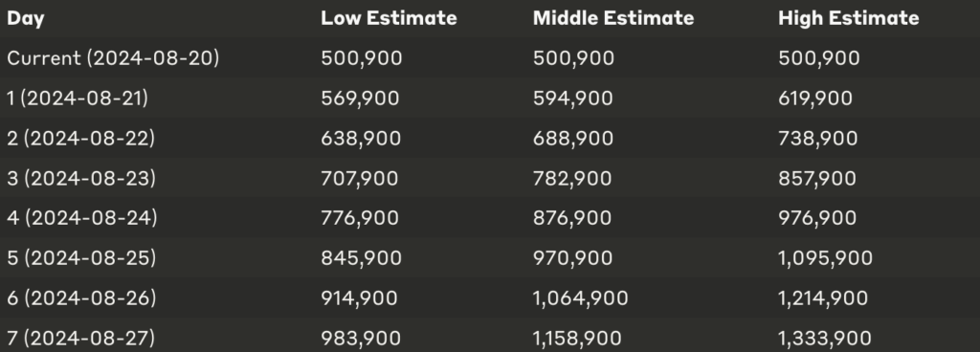Click the high estimate value 1,095,900
Viewport: 980px width, 352px height.
click(x=825, y=258)
